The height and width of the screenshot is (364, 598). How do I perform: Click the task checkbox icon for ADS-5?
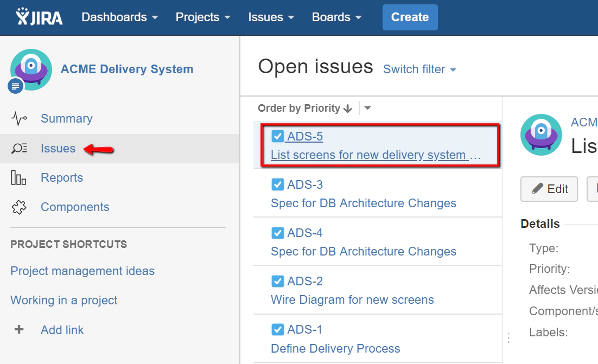(277, 136)
